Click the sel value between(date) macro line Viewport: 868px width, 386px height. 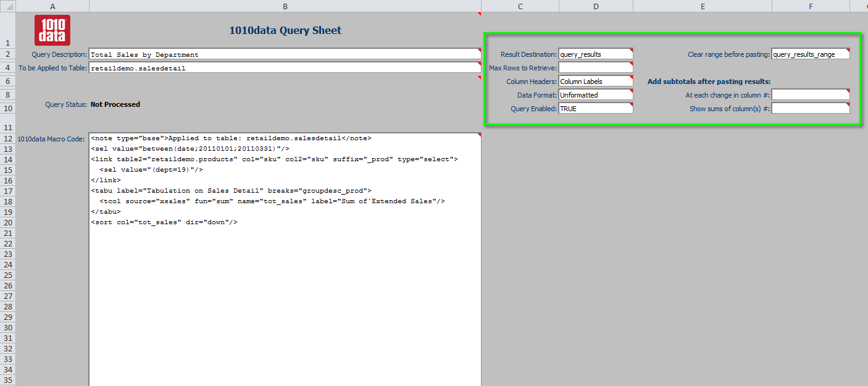click(190, 149)
